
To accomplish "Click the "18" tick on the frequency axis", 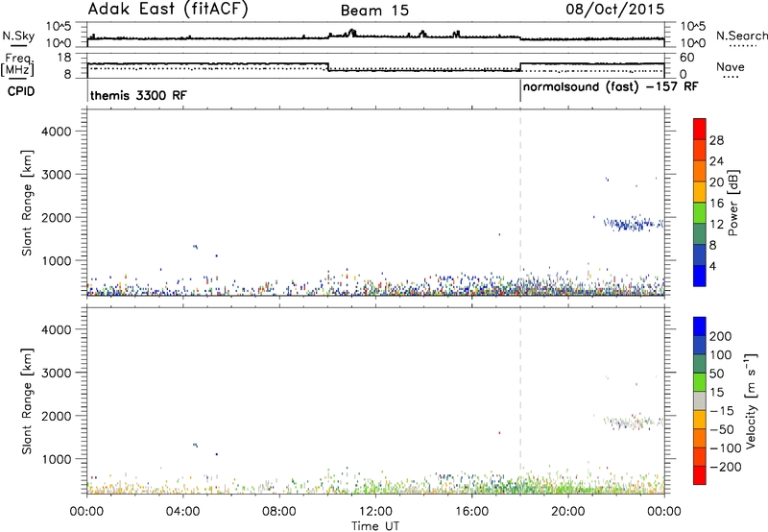I will click(64, 58).
